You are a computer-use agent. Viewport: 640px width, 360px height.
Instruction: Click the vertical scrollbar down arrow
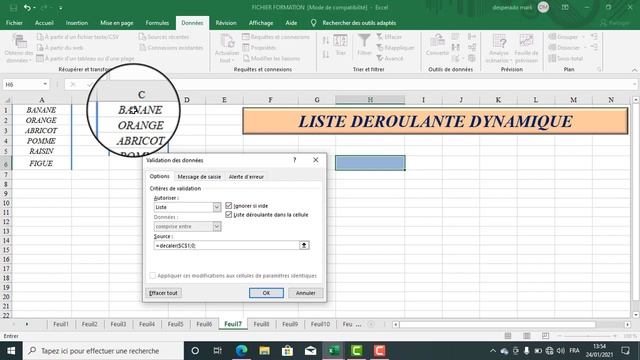(x=636, y=315)
